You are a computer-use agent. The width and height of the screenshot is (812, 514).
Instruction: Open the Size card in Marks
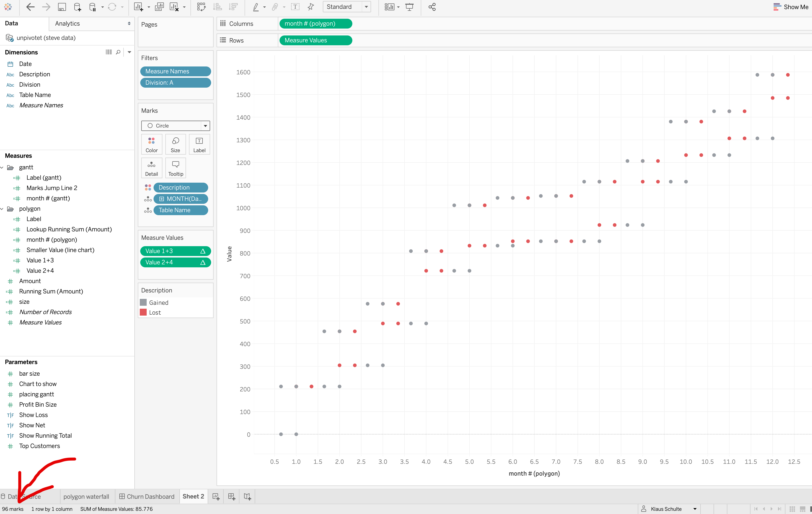click(175, 144)
